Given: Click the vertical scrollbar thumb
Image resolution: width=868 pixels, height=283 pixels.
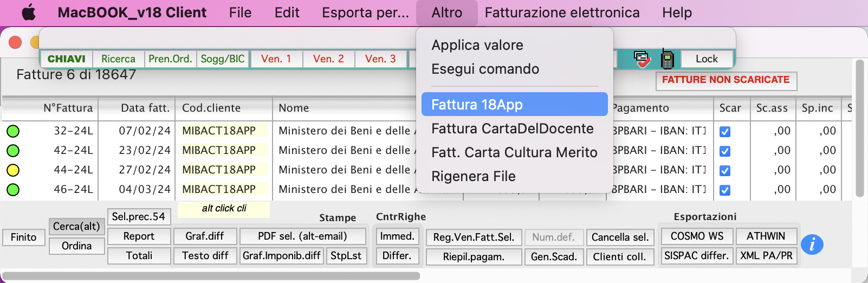Looking at the screenshot, I should 859,128.
